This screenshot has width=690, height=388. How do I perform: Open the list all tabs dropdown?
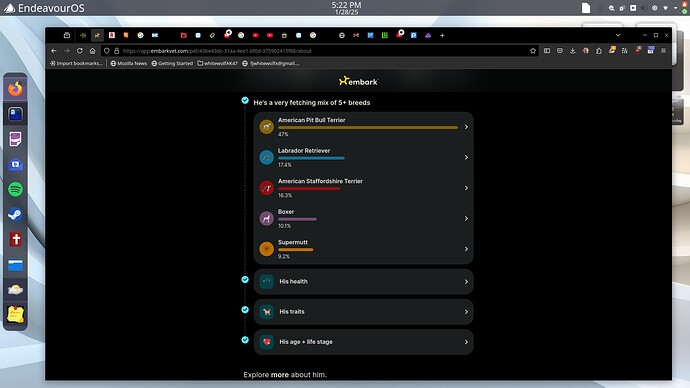pos(618,35)
